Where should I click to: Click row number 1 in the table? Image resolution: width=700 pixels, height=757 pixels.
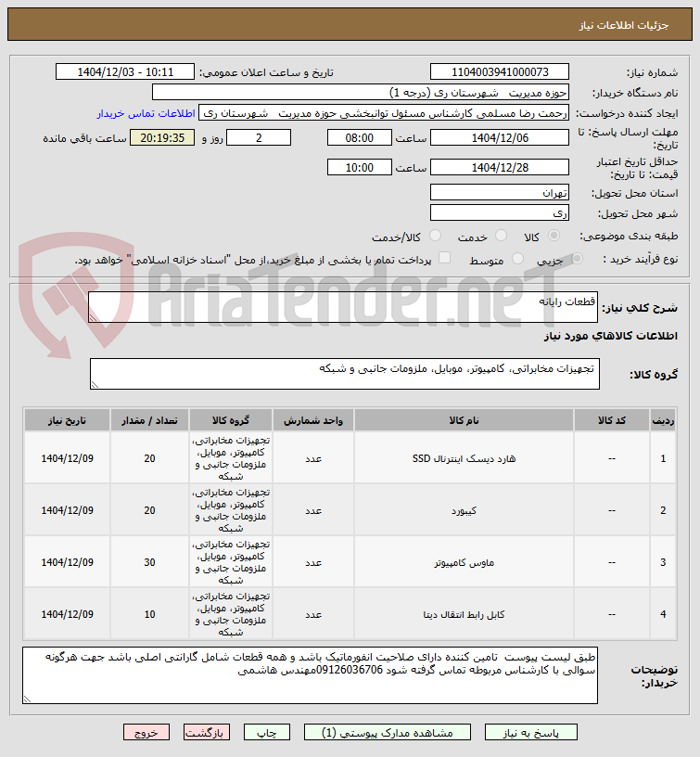click(x=663, y=458)
